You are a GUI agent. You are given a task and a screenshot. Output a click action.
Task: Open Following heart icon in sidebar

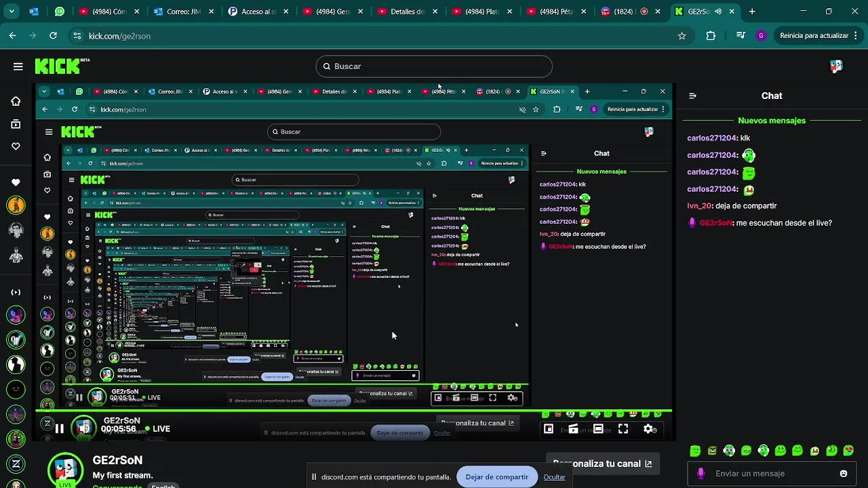(16, 146)
